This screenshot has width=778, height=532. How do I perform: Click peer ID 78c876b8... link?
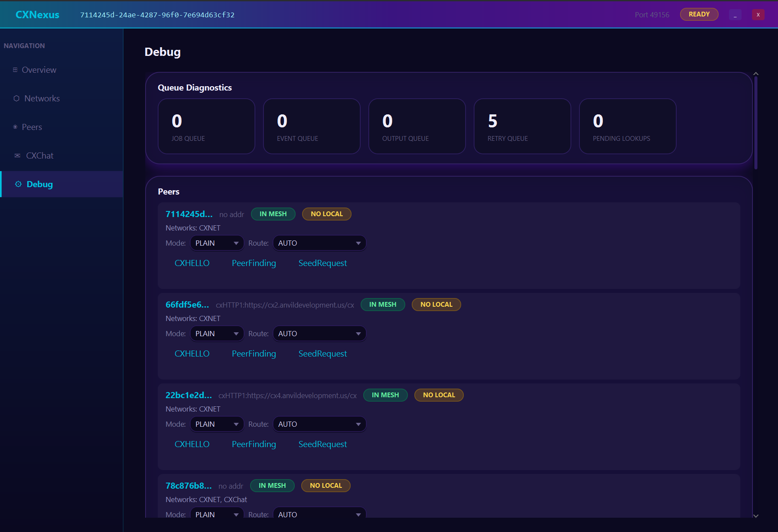coord(189,486)
